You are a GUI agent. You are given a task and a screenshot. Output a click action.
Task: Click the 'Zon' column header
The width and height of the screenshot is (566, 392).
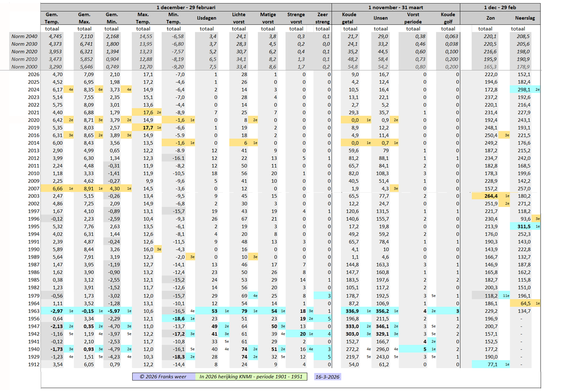tap(491, 18)
